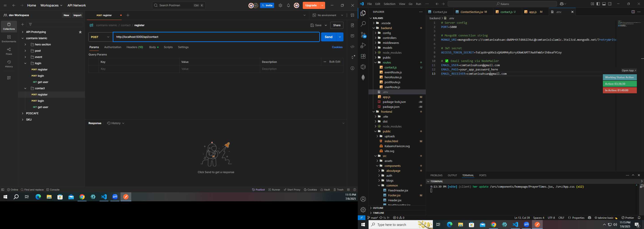Star the API Prototyping collection
The height and width of the screenshot is (229, 644).
click(x=80, y=32)
